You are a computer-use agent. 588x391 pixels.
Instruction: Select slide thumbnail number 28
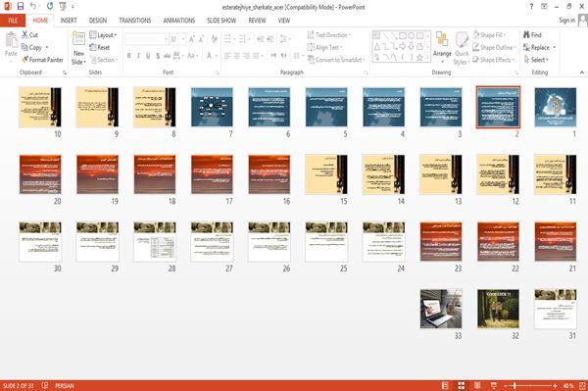coord(155,241)
